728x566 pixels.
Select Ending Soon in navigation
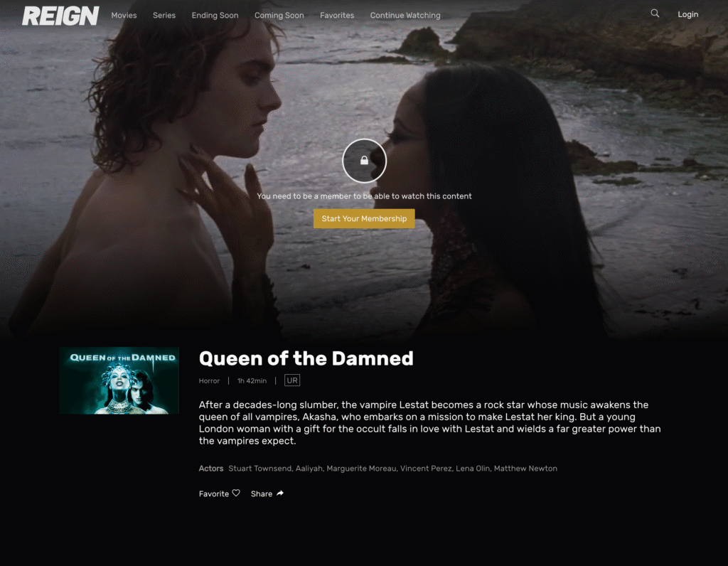coord(215,16)
